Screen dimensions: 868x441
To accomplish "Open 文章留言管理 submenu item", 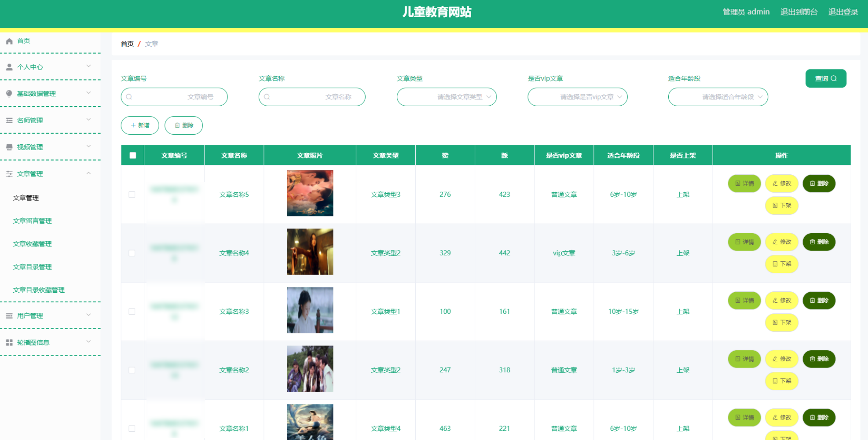I will click(x=32, y=221).
